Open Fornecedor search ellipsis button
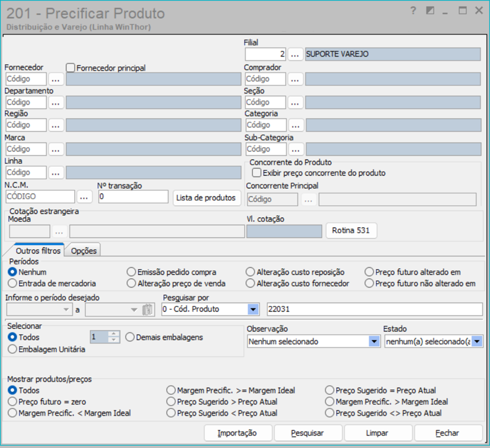Image resolution: width=490 pixels, height=448 pixels. (x=55, y=79)
